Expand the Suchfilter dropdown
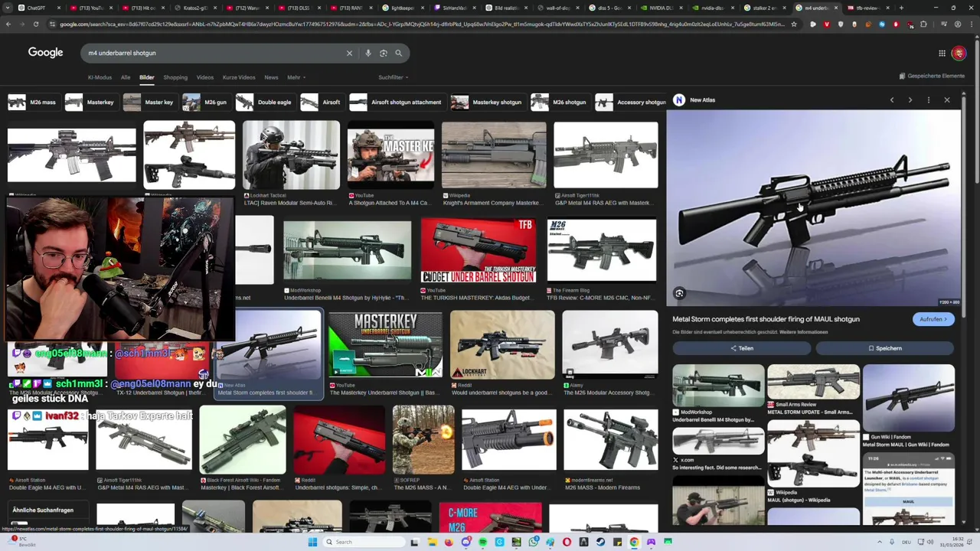This screenshot has height=551, width=980. coord(394,77)
